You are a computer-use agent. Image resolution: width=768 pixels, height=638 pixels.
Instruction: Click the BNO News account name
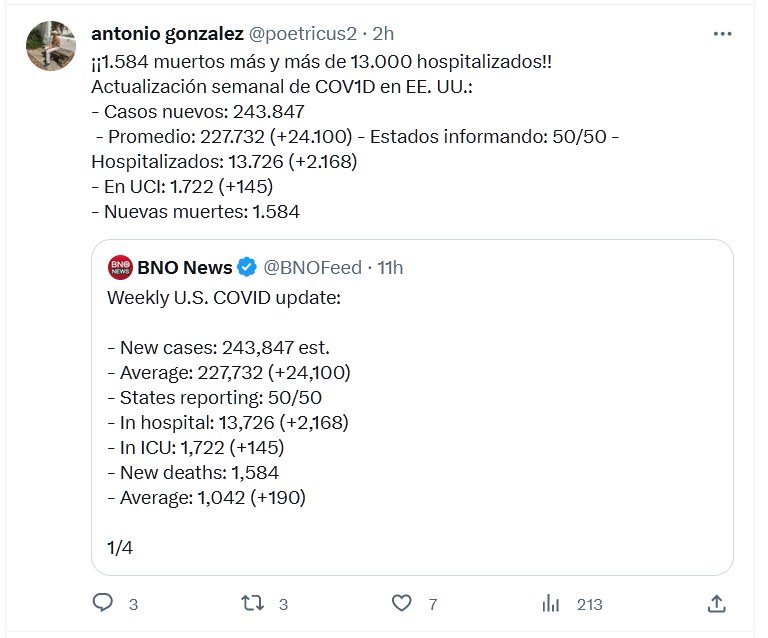click(185, 267)
